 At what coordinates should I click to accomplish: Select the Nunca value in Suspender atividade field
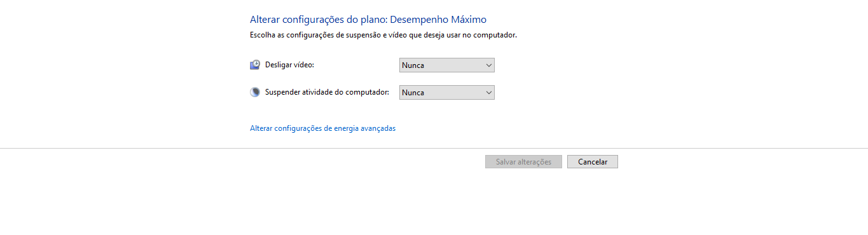pyautogui.click(x=413, y=92)
